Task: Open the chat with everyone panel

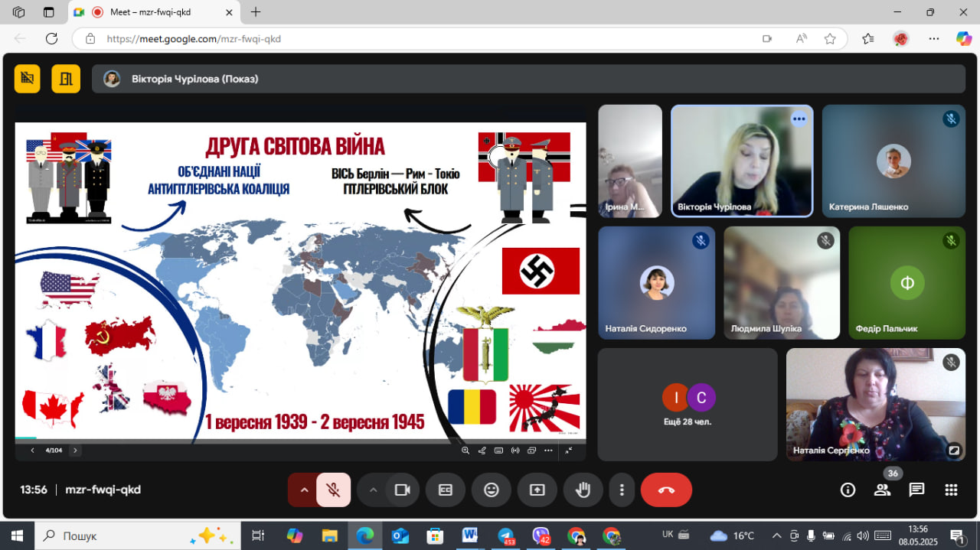Action: 917,490
